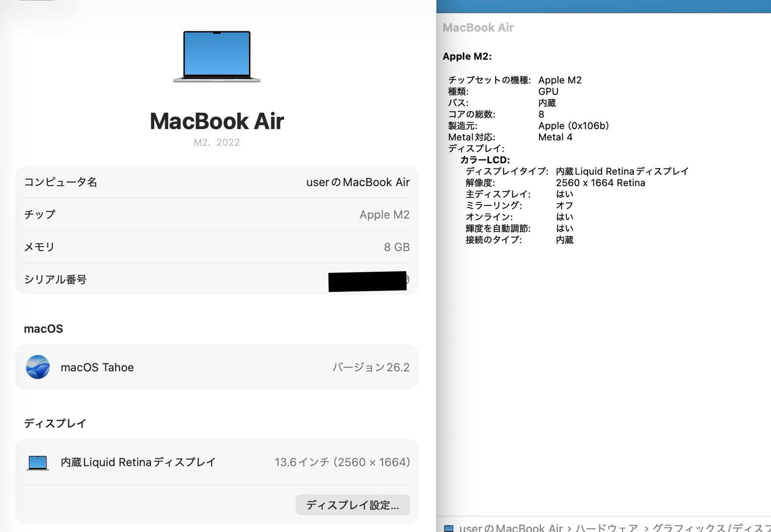The image size is (771, 532).
Task: Click the ディスプレイ section header
Action: tap(55, 424)
